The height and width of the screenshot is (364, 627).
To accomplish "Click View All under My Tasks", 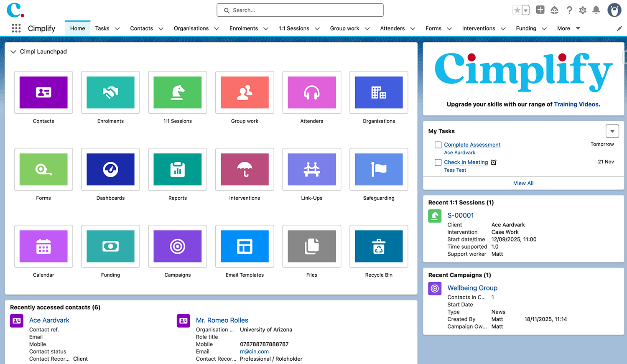I will [523, 183].
